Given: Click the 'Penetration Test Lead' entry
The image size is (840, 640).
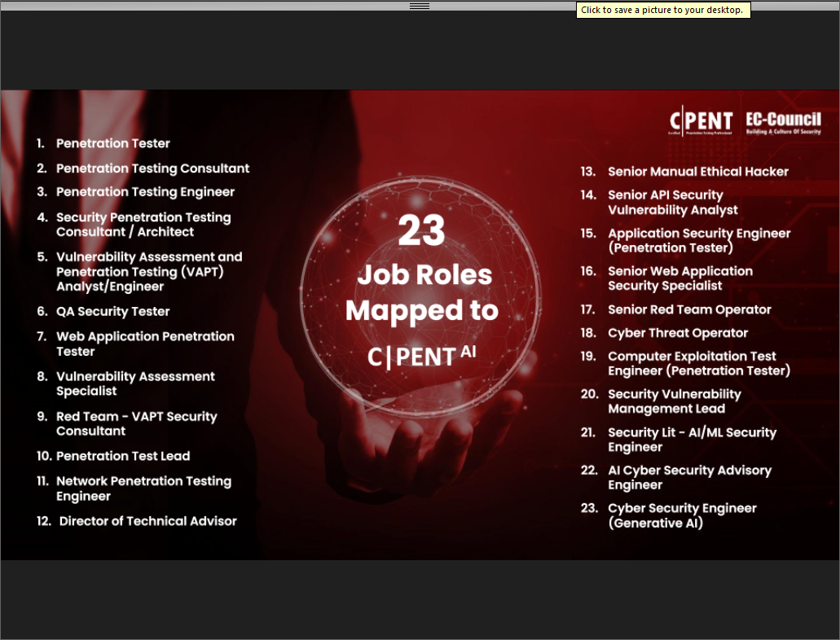Looking at the screenshot, I should coord(123,456).
